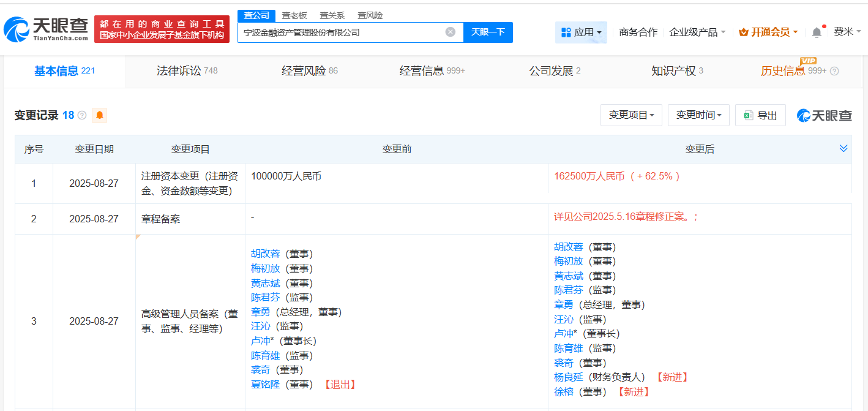Screen dimensions: 868x411
Task: Click the 天眼查 watermark logo near 导出
Action: coord(825,115)
